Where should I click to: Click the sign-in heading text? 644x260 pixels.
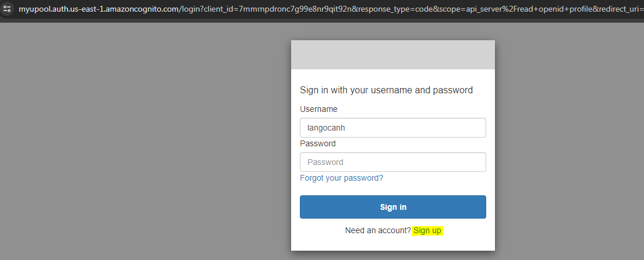coord(386,90)
